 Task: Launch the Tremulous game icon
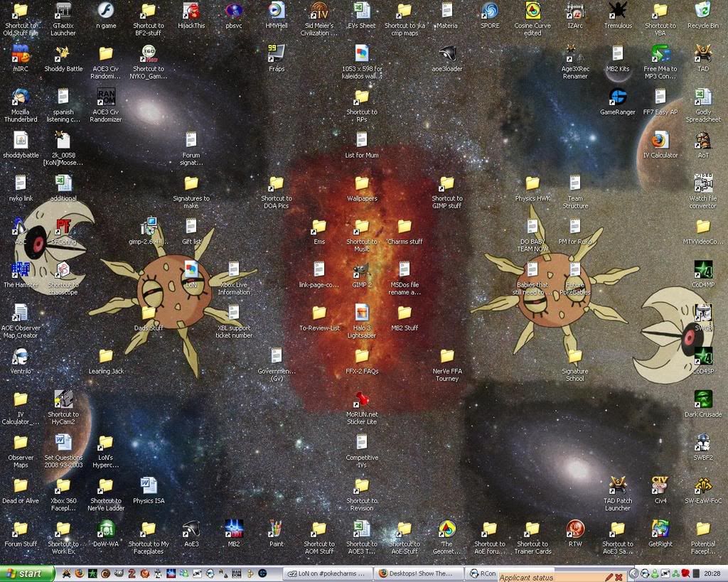(x=618, y=11)
